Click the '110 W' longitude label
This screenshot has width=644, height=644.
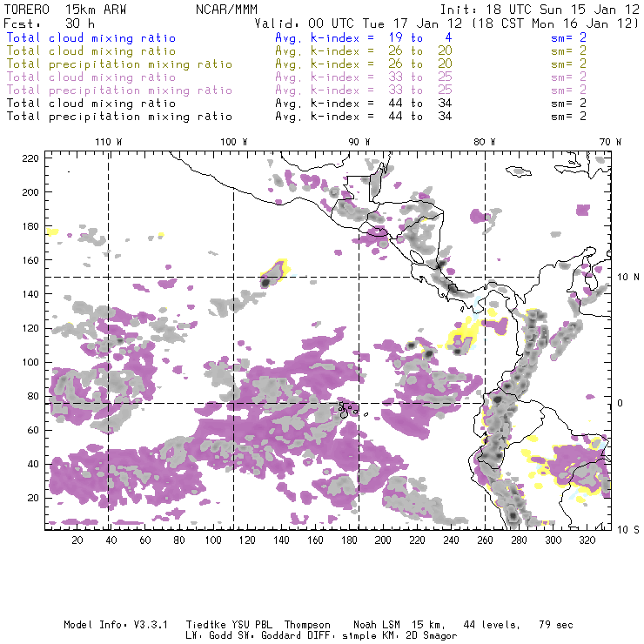click(109, 142)
